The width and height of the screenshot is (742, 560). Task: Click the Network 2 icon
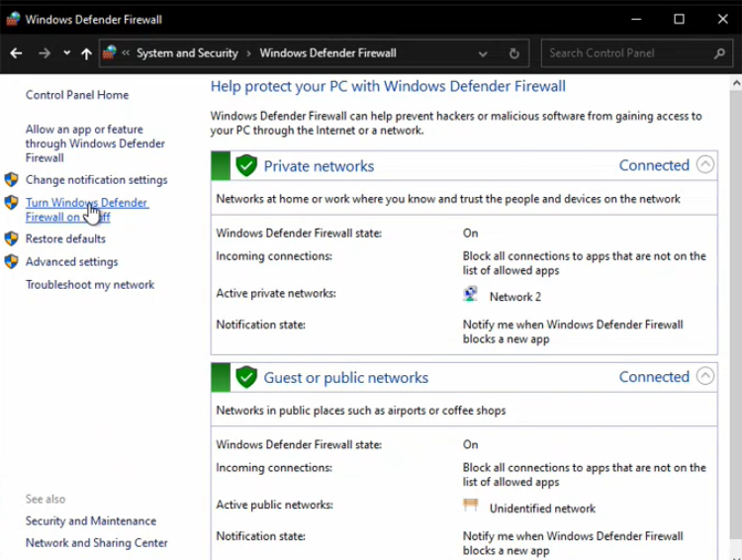coord(470,294)
